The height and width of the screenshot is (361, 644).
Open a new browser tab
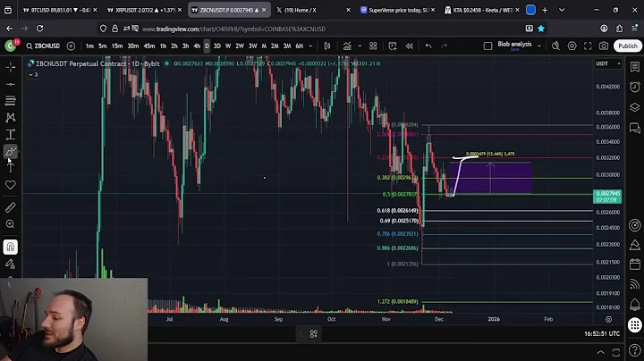pos(545,10)
